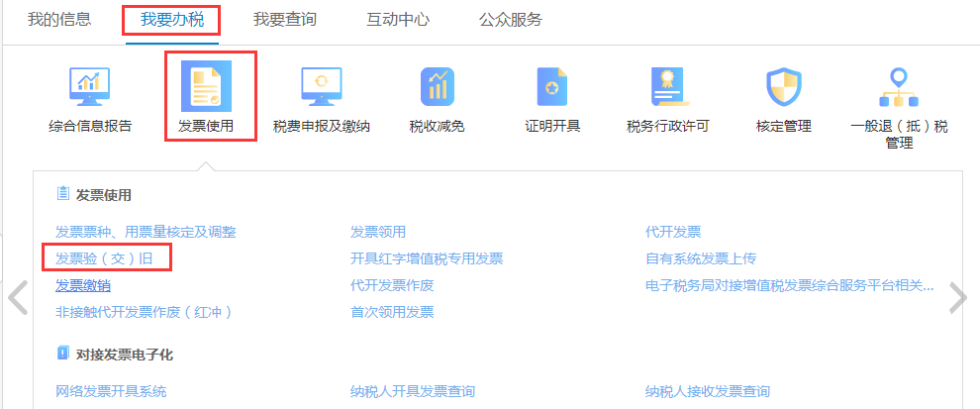This screenshot has width=980, height=409.
Task: Switch to the 公众服务 tab
Action: [511, 20]
